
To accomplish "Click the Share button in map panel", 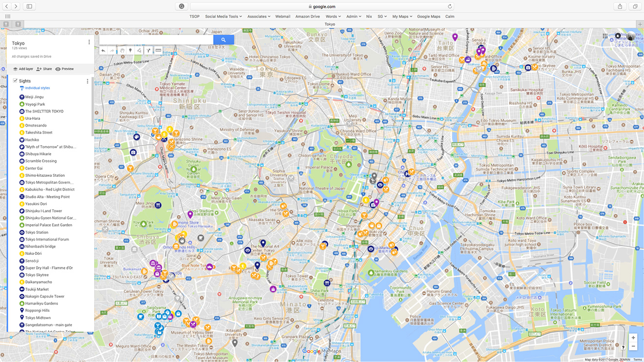I will point(44,69).
